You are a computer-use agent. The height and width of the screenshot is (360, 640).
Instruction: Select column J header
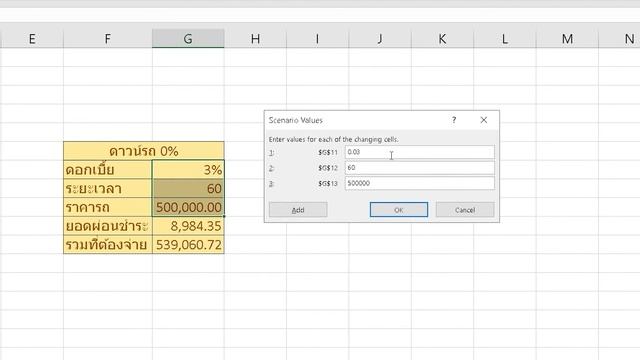click(380, 39)
